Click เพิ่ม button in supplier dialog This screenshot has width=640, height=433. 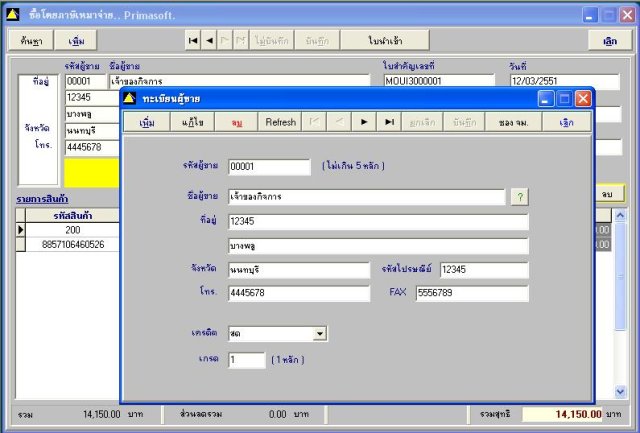point(147,122)
